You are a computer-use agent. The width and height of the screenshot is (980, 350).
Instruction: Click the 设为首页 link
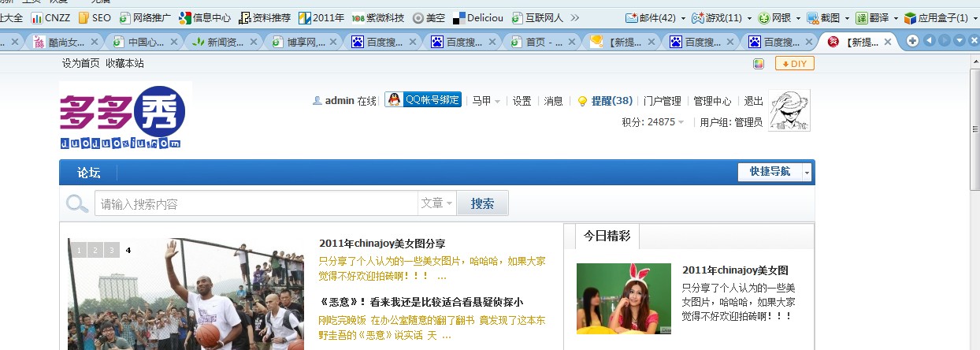[81, 63]
